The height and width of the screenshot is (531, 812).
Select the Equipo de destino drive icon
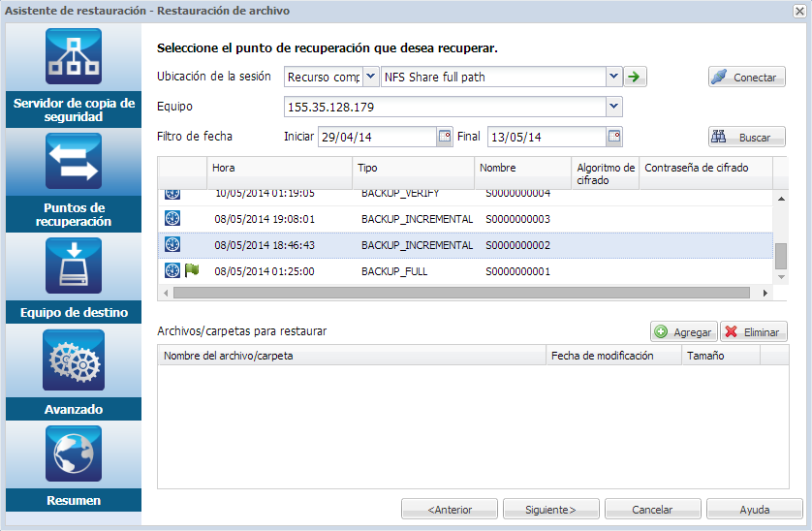(x=74, y=265)
